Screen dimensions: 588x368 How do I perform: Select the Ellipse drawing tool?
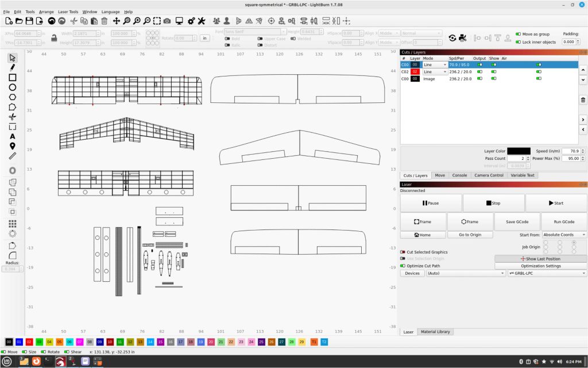pyautogui.click(x=13, y=87)
